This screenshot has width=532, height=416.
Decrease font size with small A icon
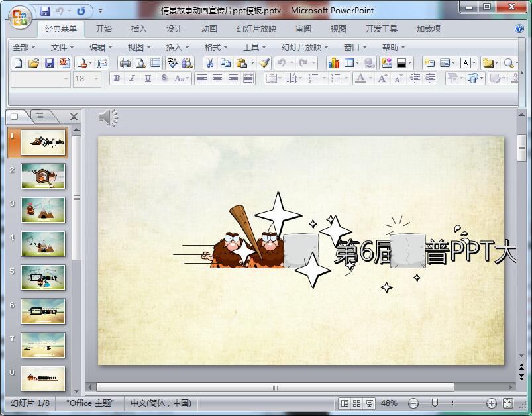(x=398, y=78)
